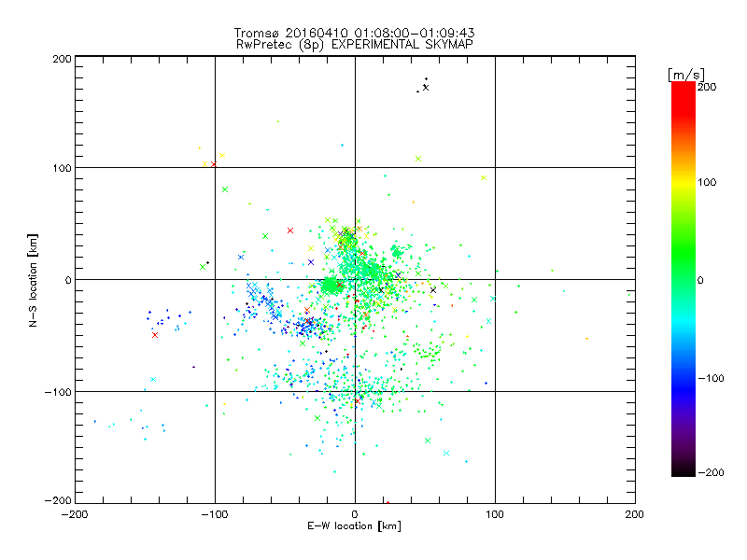Click the '-200' tick label on E-W axis
The image size is (747, 560).
pos(75,514)
